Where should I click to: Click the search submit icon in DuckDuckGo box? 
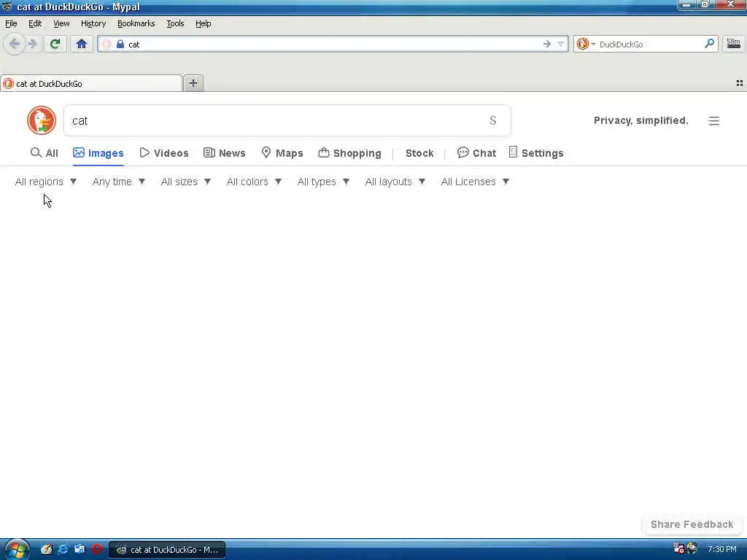coord(493,120)
